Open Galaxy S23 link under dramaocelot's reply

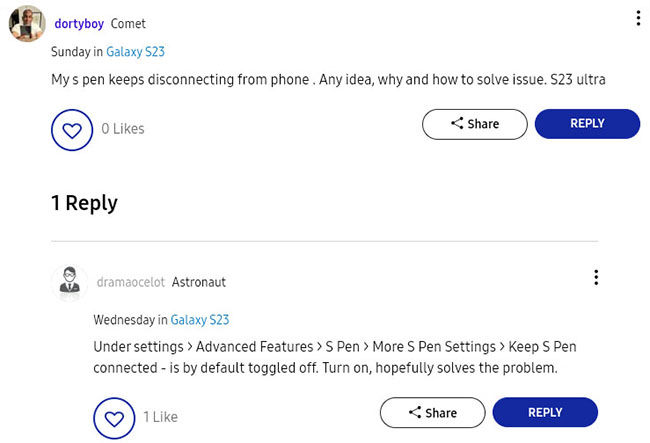pyautogui.click(x=200, y=320)
